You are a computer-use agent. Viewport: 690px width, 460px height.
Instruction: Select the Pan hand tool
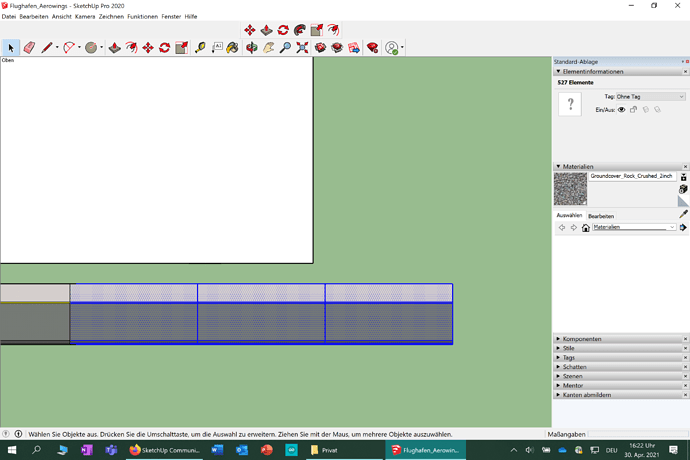tap(268, 48)
